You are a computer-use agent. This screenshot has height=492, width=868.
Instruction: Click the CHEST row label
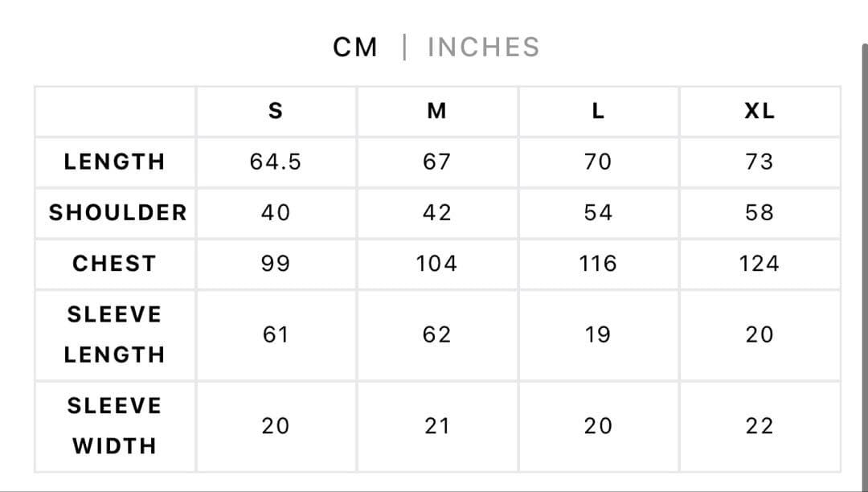[114, 264]
